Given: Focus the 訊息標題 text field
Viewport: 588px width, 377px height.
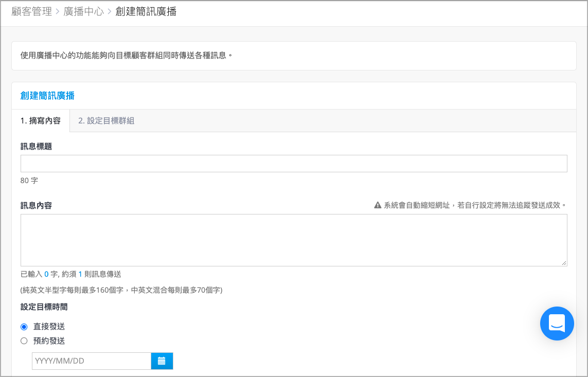Looking at the screenshot, I should click(x=294, y=164).
